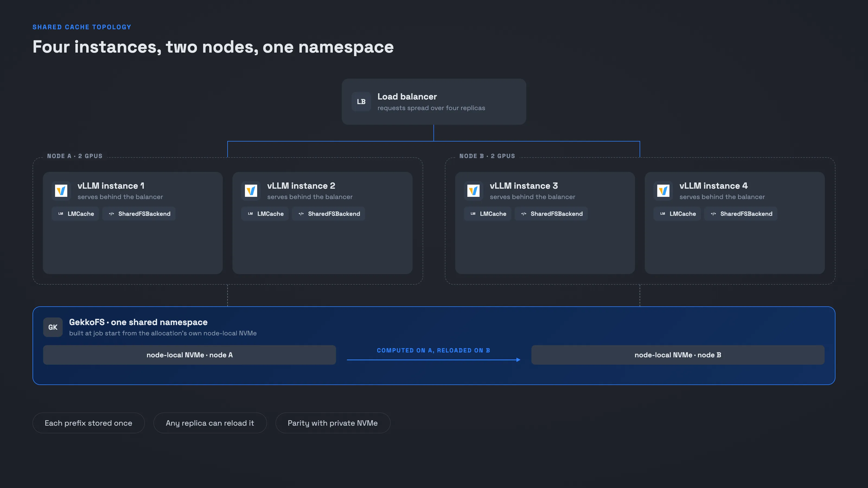This screenshot has width=868, height=488.
Task: Click 'built at job start' subtitle text
Action: point(163,333)
